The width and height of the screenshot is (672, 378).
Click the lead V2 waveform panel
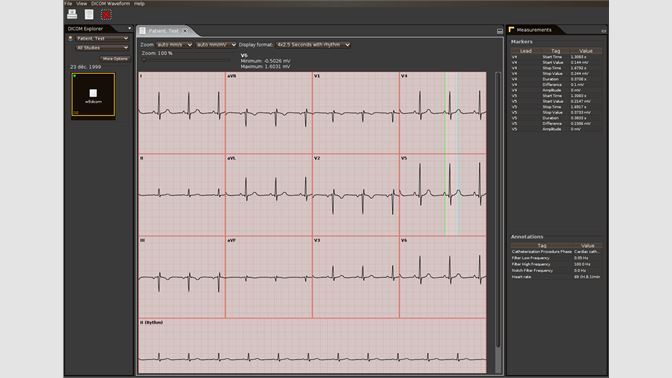click(x=356, y=195)
